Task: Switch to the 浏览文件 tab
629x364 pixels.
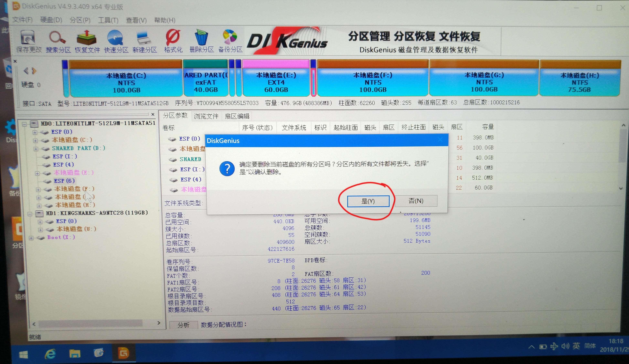Action: [206, 116]
